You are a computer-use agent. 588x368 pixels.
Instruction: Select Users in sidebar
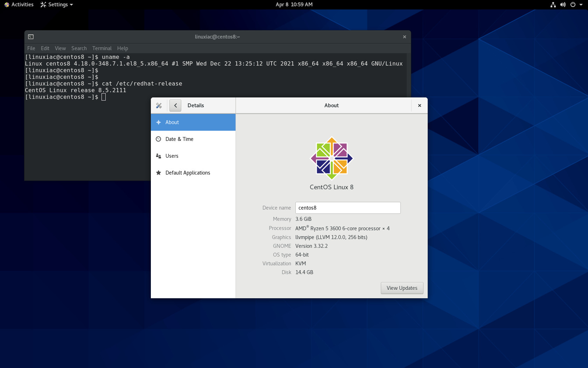193,156
